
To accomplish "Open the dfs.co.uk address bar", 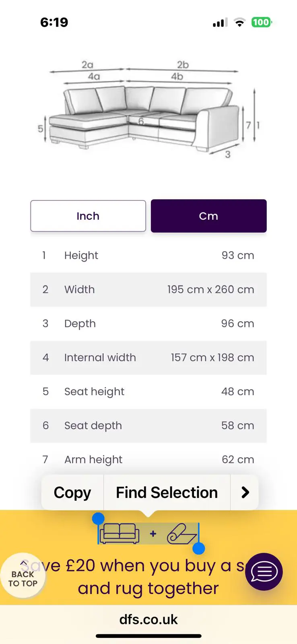I will tap(148, 619).
